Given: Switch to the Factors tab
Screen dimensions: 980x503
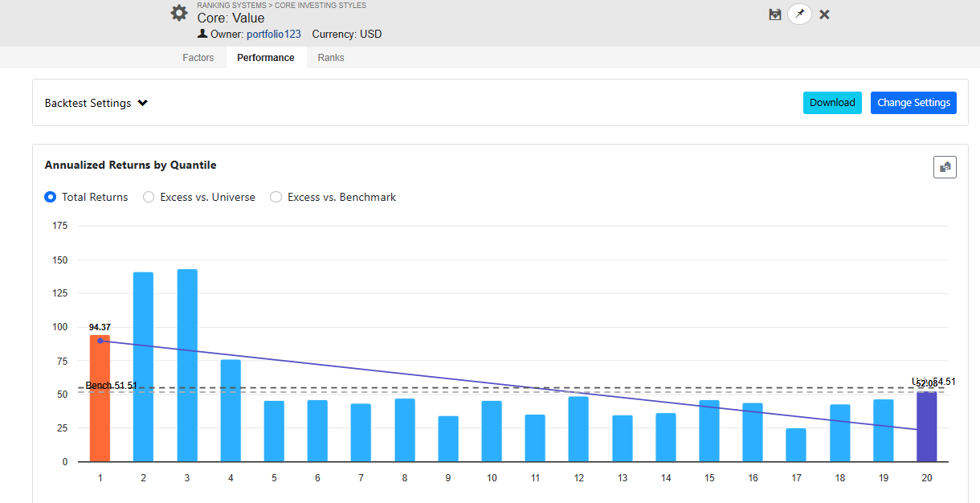Looking at the screenshot, I should click(x=198, y=58).
